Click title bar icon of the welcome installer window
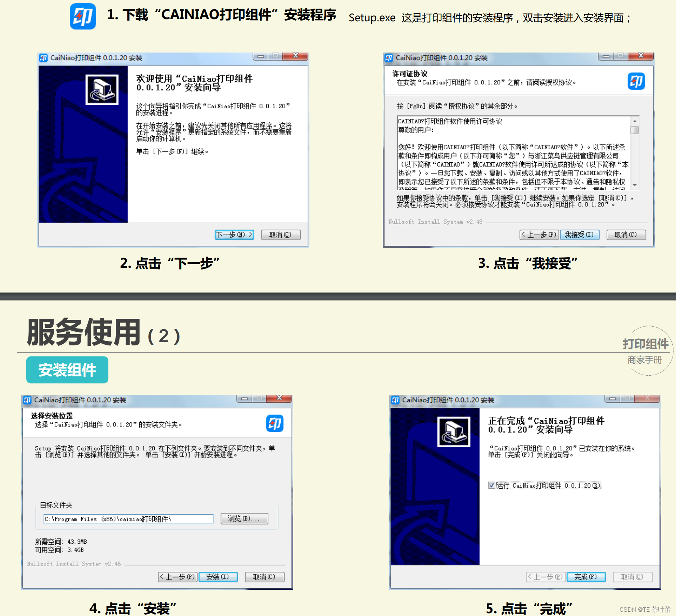The height and width of the screenshot is (616, 676). point(44,58)
